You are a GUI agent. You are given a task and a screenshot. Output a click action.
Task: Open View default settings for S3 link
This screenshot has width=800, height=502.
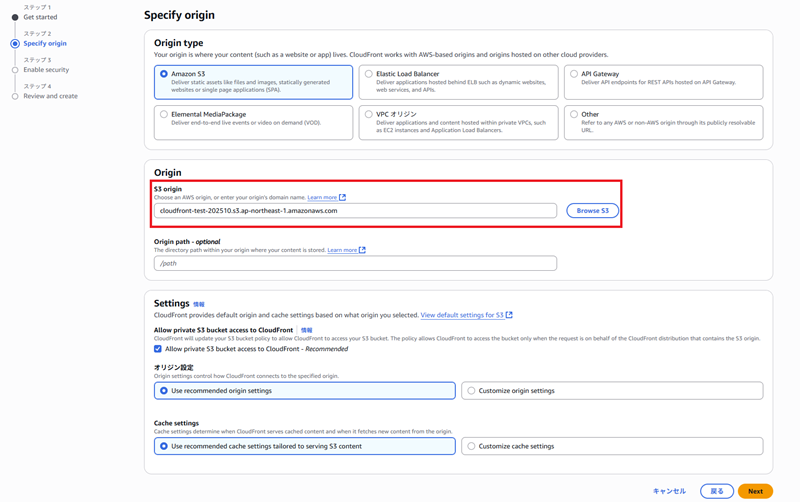462,315
